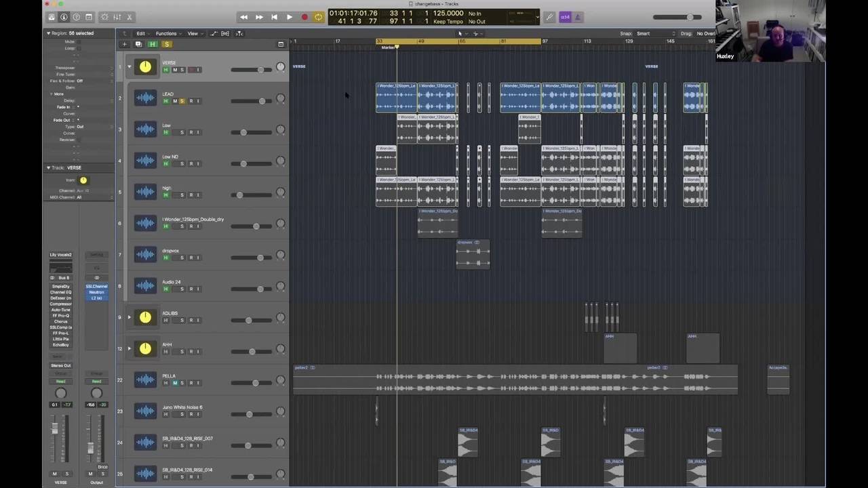Record-enable the Audio 24 track
This screenshot has width=868, height=488.
[190, 289]
